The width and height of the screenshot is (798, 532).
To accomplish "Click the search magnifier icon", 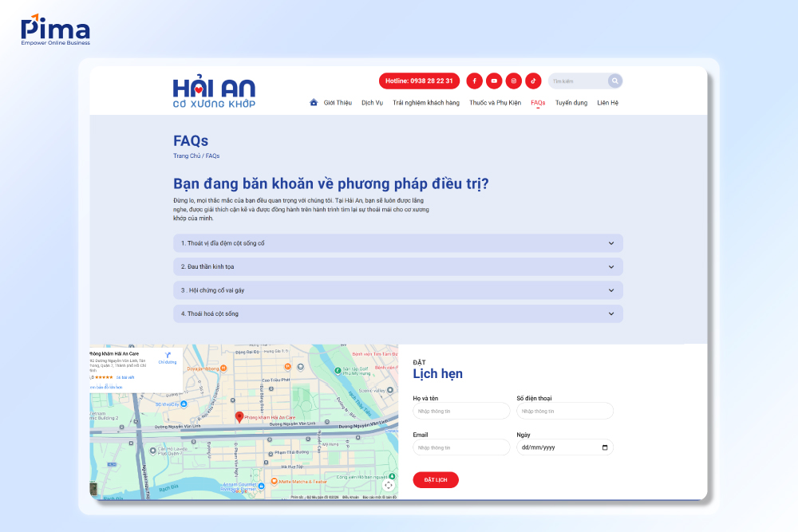I will (614, 81).
